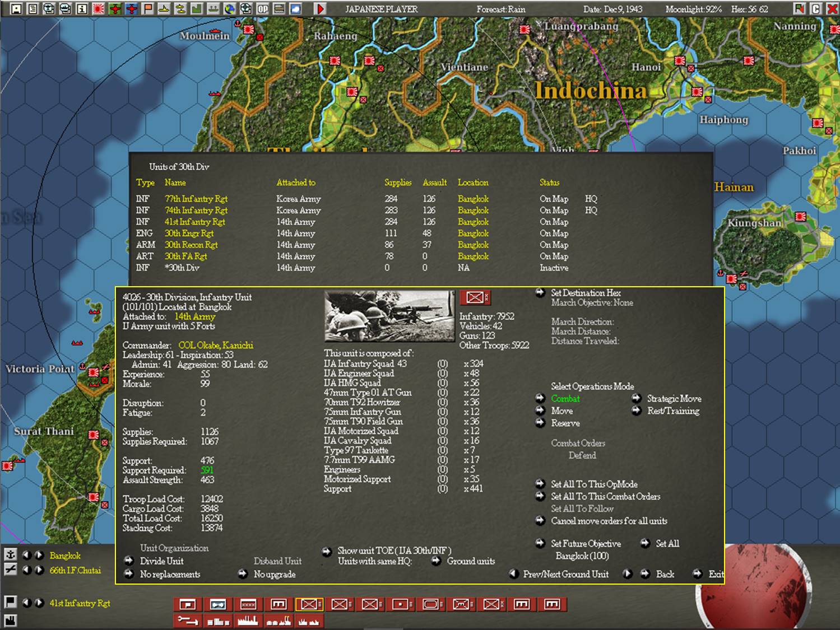840x630 pixels.
Task: Select Combat operations mode
Action: click(x=565, y=399)
